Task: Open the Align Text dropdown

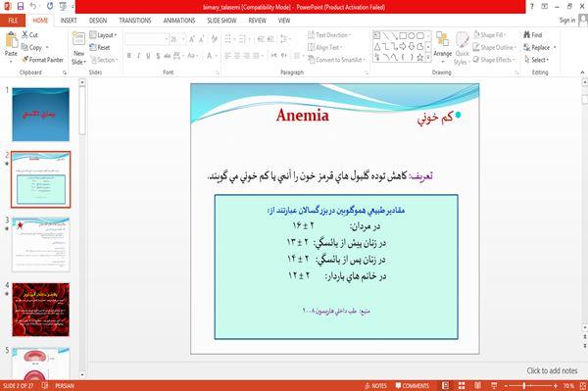Action: (324, 47)
